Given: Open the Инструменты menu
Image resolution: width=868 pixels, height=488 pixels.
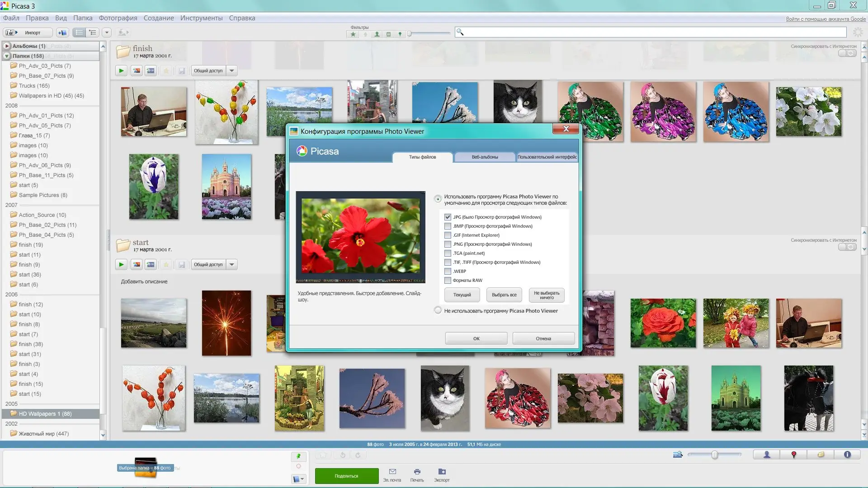Looking at the screenshot, I should pos(201,18).
